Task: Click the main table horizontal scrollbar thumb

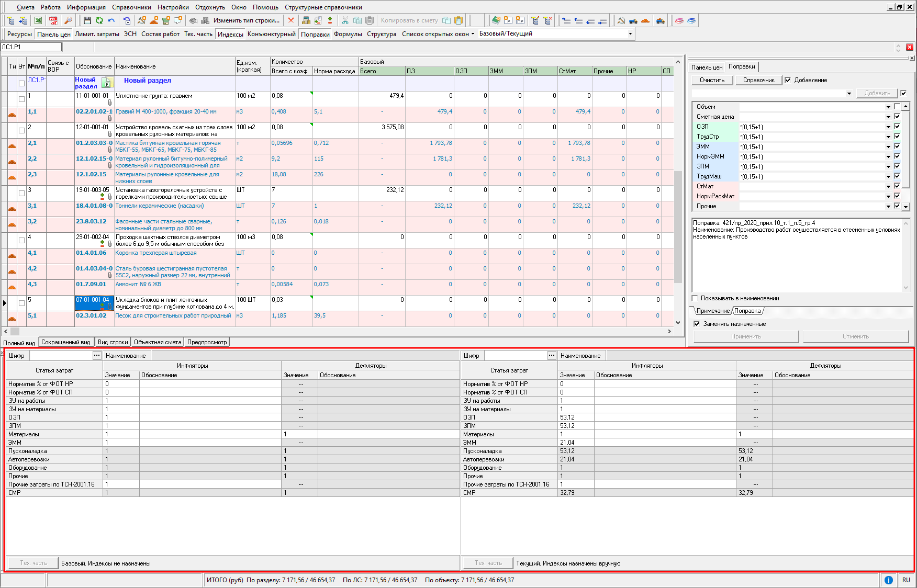Action: pos(15,331)
